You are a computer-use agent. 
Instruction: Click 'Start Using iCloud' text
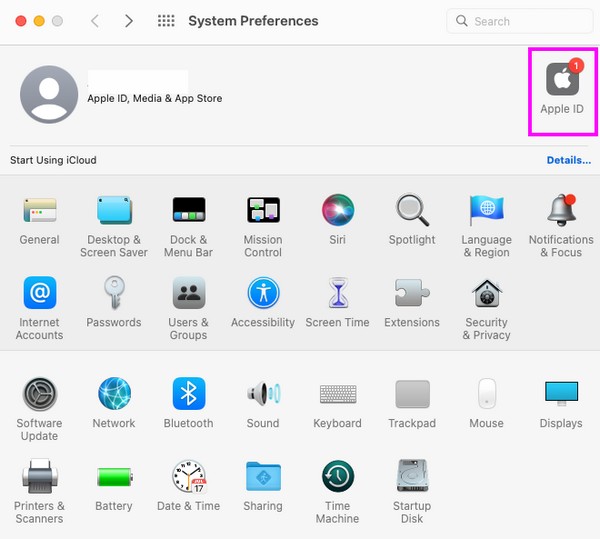click(53, 160)
